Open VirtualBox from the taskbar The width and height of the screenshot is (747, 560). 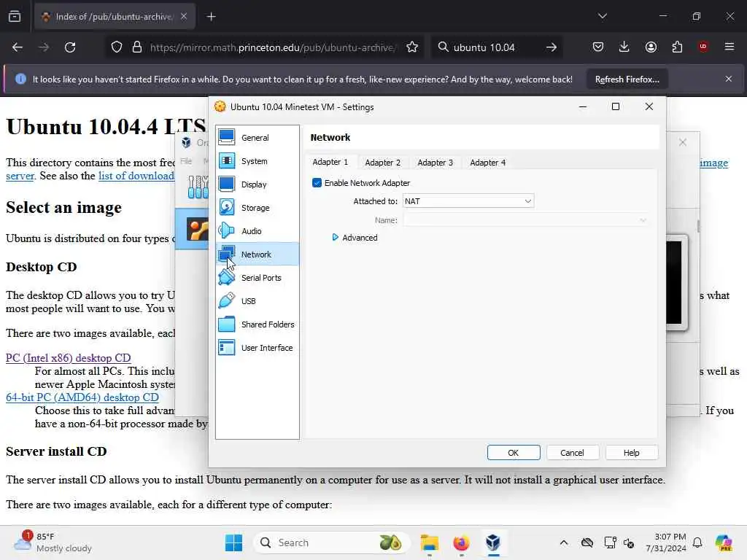(493, 542)
